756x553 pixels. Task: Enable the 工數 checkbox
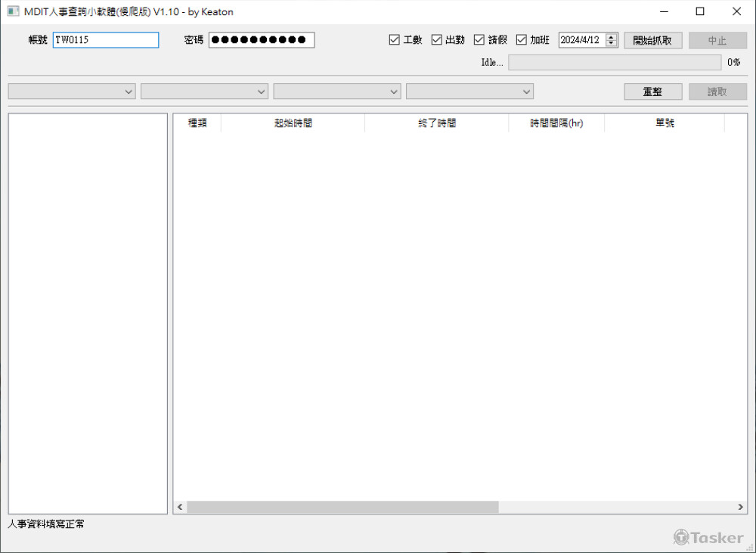point(395,40)
